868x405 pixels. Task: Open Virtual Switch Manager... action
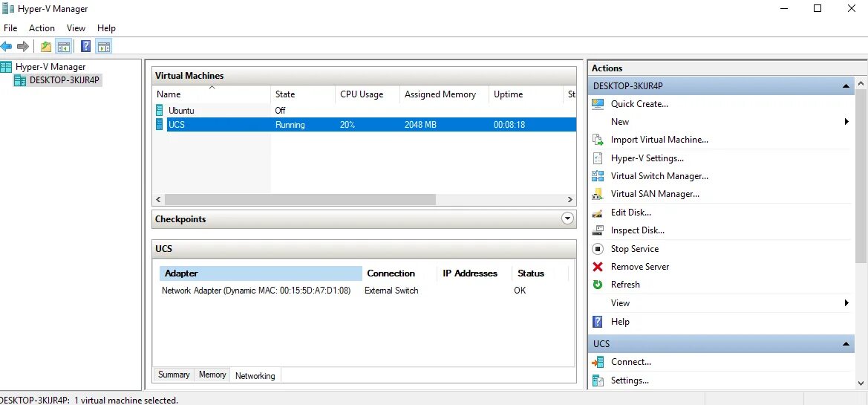(x=660, y=176)
